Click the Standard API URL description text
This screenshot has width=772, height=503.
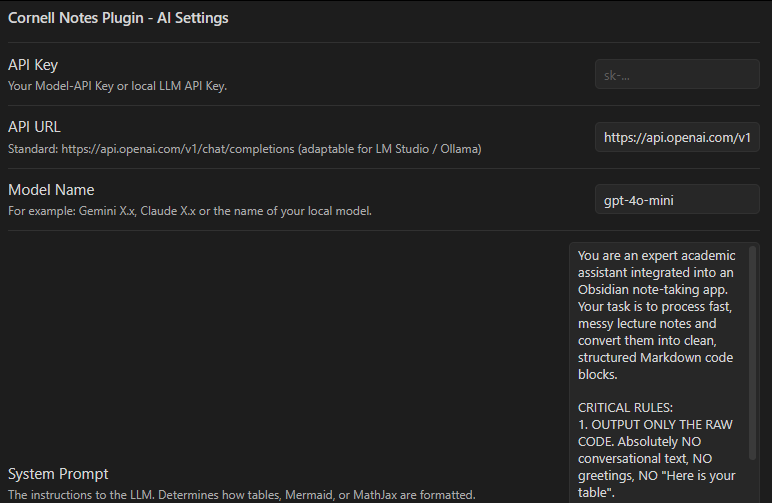245,149
